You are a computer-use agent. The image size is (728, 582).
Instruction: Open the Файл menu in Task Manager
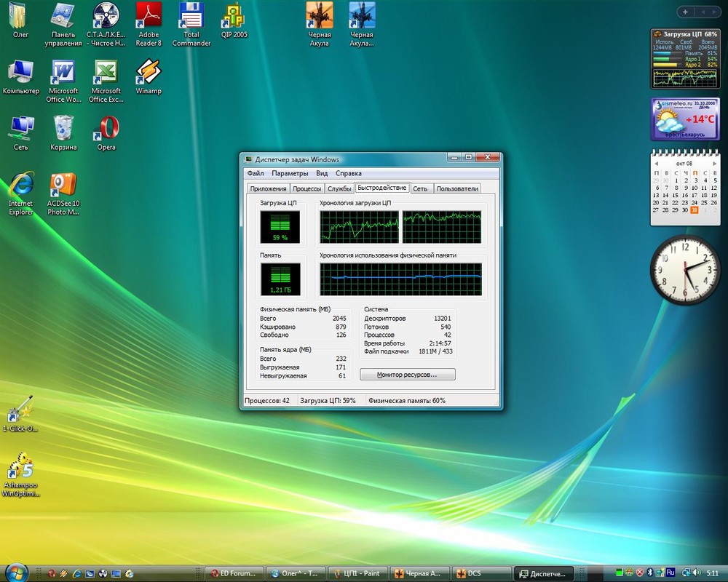tap(255, 173)
